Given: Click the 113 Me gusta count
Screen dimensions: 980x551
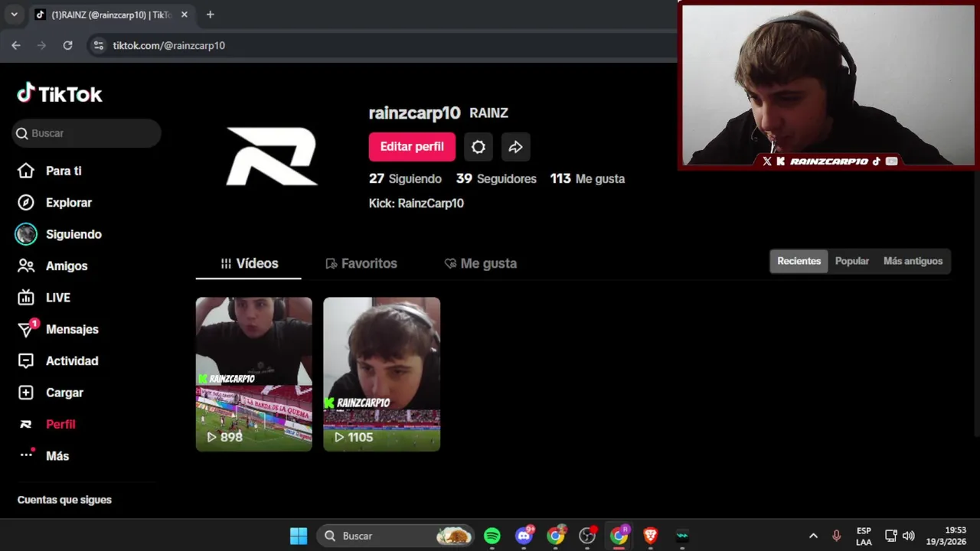Looking at the screenshot, I should pos(587,178).
